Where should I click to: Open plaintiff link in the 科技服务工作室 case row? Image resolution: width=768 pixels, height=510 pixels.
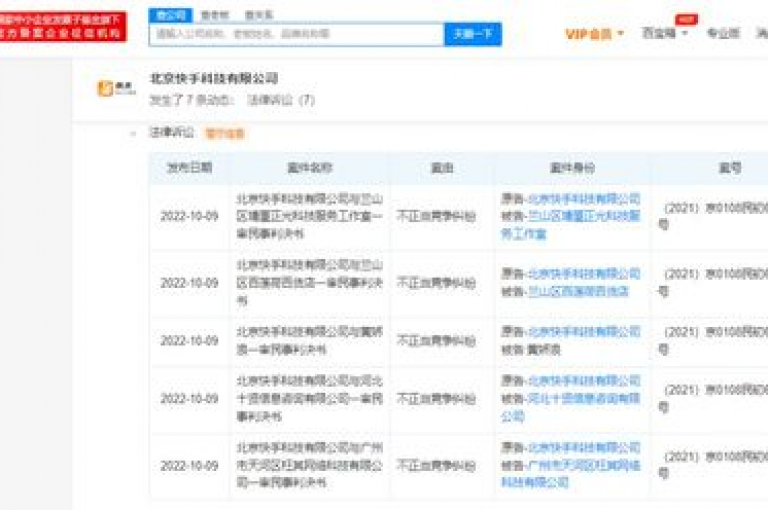point(583,199)
